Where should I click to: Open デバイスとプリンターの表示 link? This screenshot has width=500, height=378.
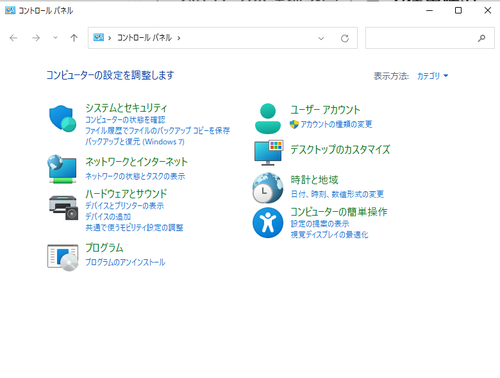[124, 206]
